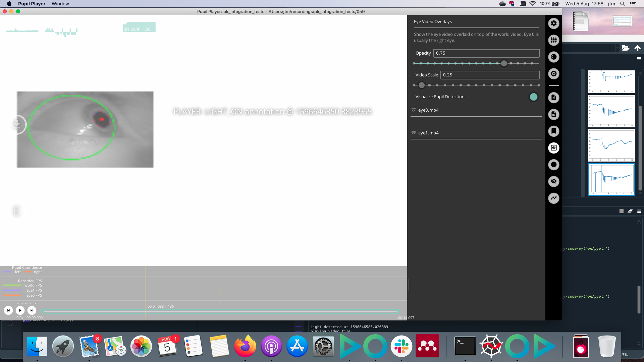Open the Window menu
The width and height of the screenshot is (644, 362).
60,4
